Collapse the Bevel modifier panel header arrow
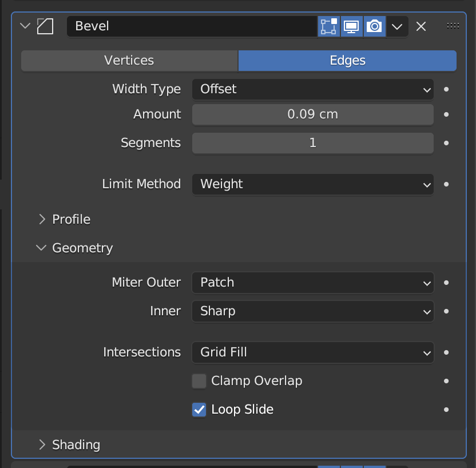The image size is (476, 468). [24, 26]
